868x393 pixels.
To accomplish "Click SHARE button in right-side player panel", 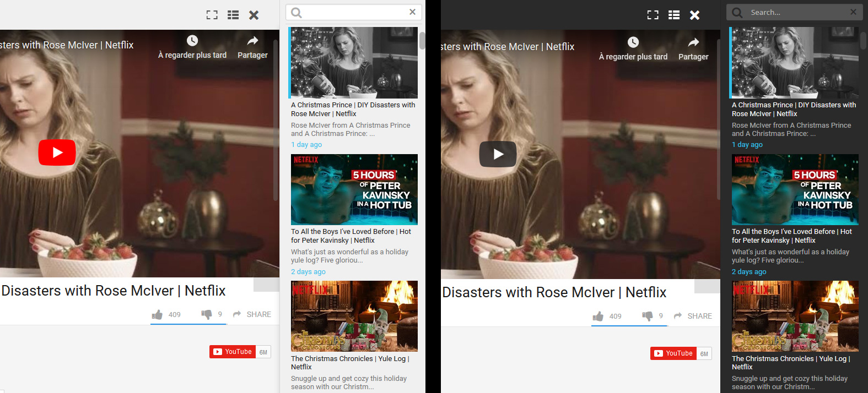I will (x=693, y=316).
